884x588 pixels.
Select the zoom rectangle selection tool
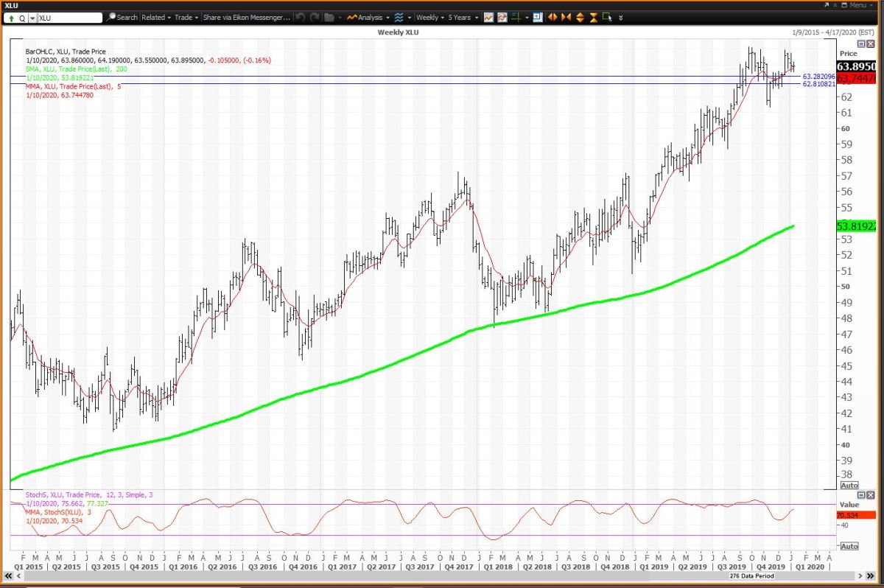pos(606,17)
